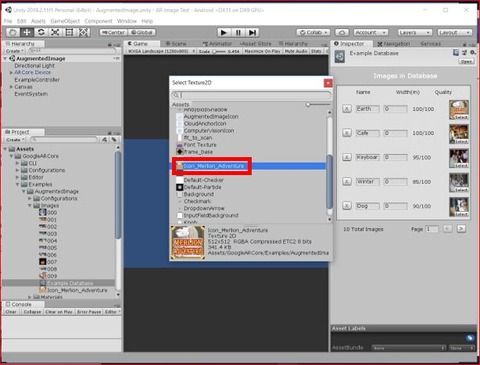
Task: Select the Scale tool
Action: point(55,32)
